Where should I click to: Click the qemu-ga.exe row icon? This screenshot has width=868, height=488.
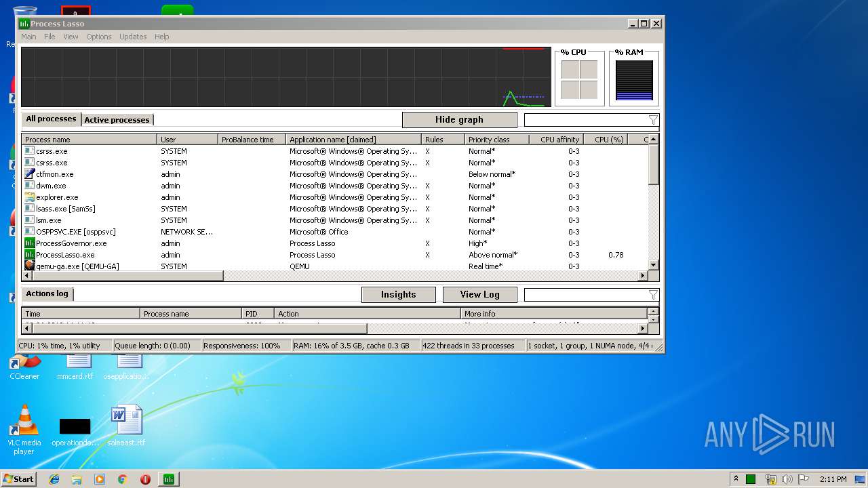[29, 266]
